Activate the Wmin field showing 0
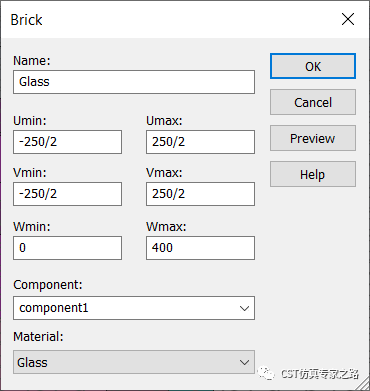Image resolution: width=370 pixels, height=391 pixels. coord(67,248)
